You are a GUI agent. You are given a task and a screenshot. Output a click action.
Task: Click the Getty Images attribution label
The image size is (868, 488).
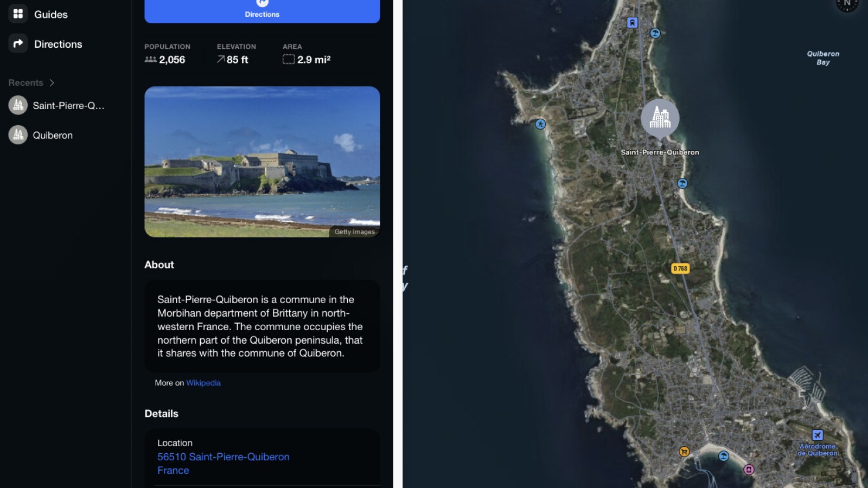354,232
